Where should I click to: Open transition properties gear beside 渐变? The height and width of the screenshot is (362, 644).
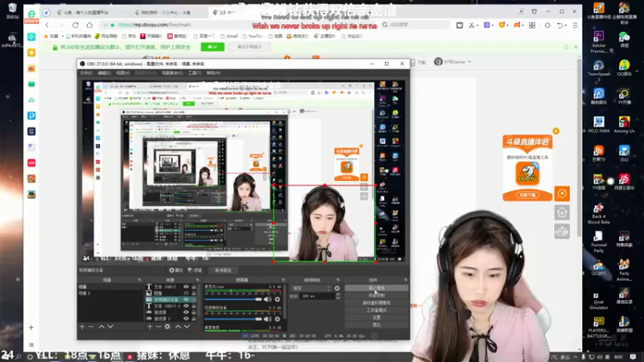[337, 288]
